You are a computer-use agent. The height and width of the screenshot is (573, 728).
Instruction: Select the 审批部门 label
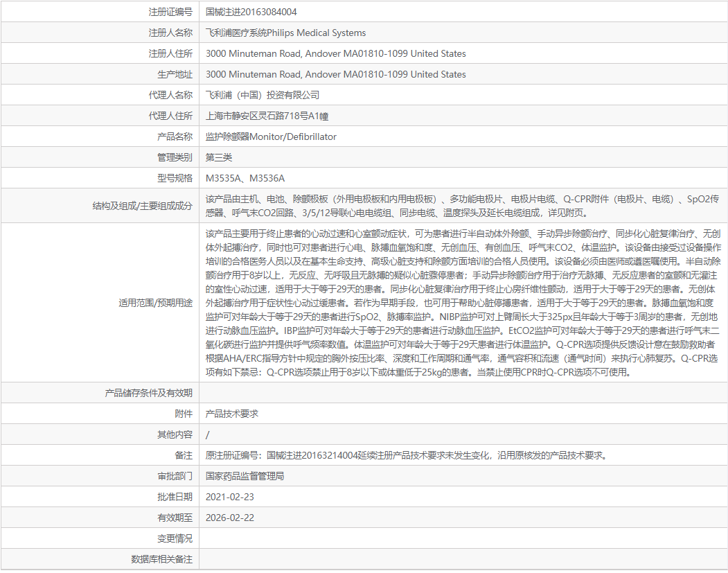pos(175,477)
